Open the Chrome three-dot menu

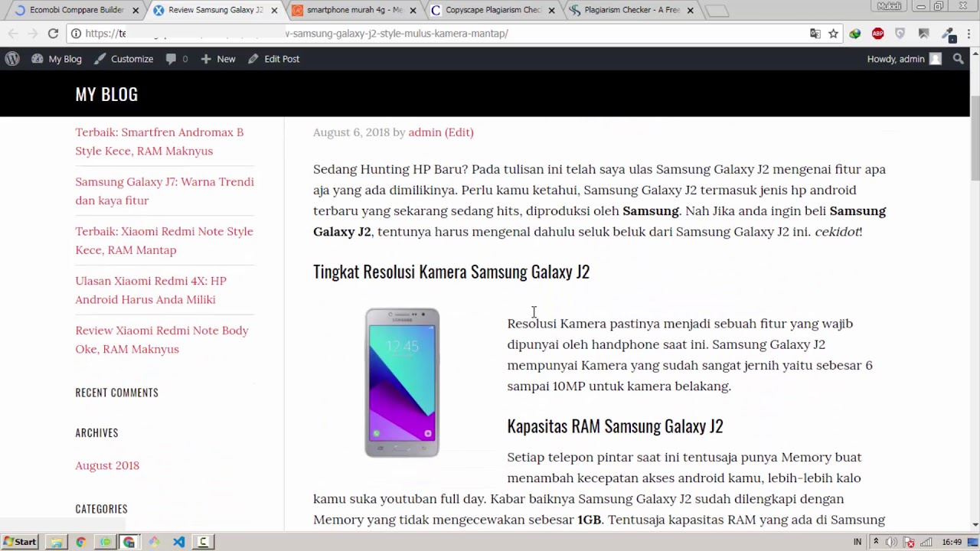point(967,34)
